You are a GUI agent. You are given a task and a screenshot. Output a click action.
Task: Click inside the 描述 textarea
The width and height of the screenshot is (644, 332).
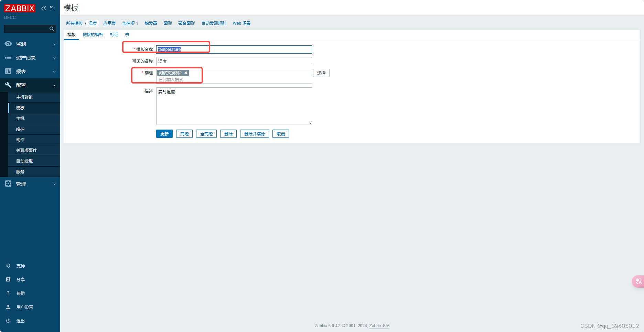click(234, 106)
